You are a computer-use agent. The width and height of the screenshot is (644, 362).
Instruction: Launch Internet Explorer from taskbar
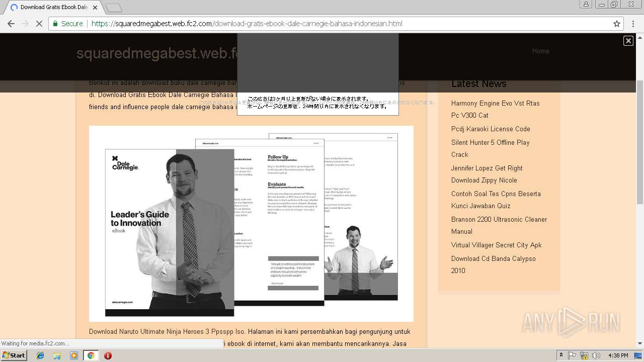pyautogui.click(x=40, y=355)
